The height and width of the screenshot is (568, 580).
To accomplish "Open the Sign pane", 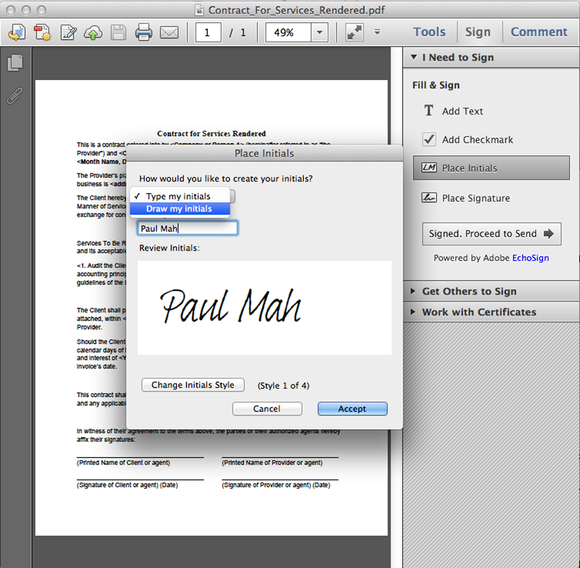I will click(x=478, y=32).
